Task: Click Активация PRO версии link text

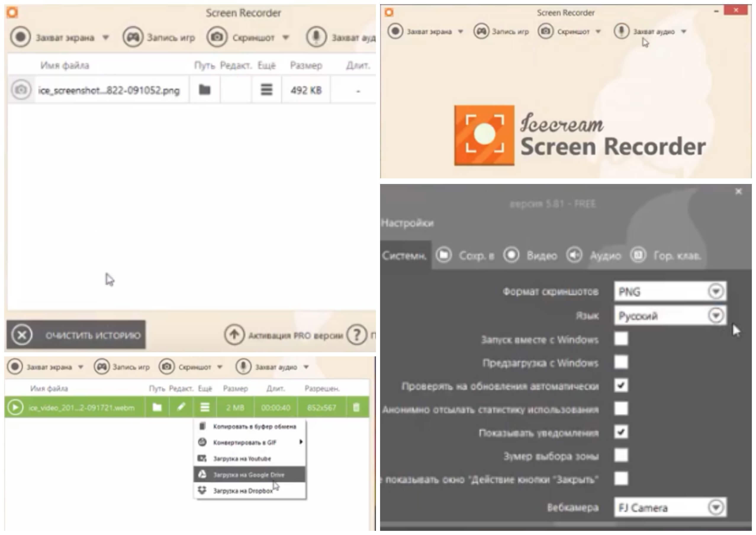Action: pyautogui.click(x=296, y=335)
